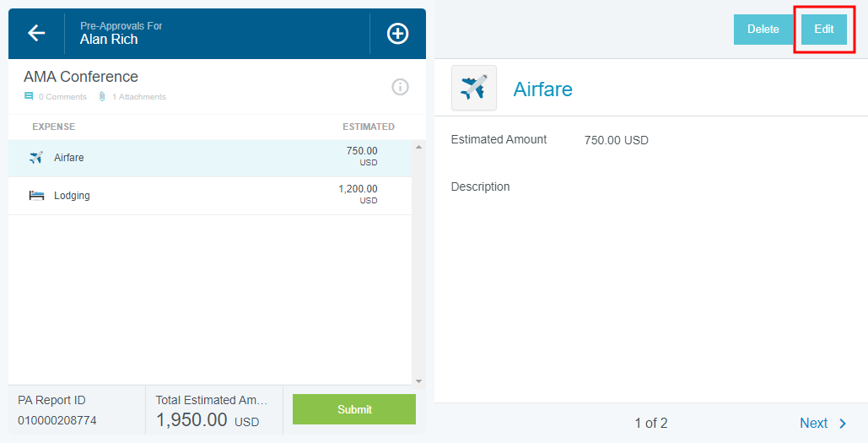
Task: Click the back arrow icon
Action: 36,33
